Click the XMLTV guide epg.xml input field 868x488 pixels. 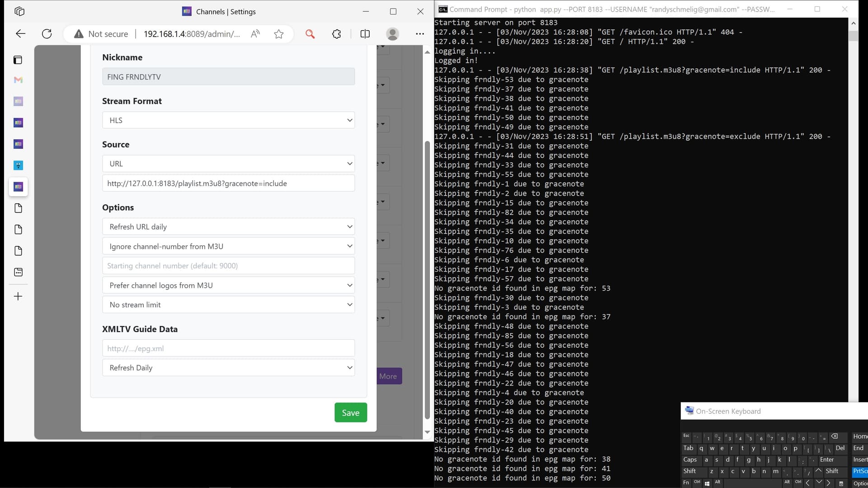[x=228, y=348]
